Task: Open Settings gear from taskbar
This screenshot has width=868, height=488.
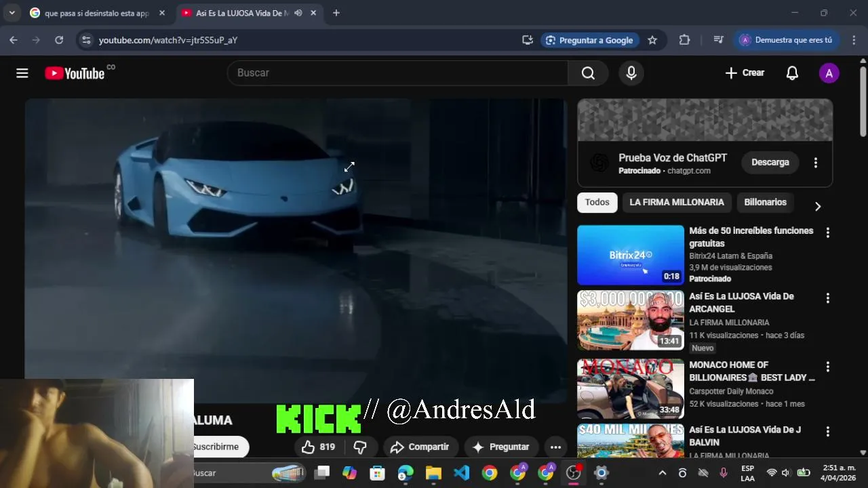Action: [x=601, y=472]
